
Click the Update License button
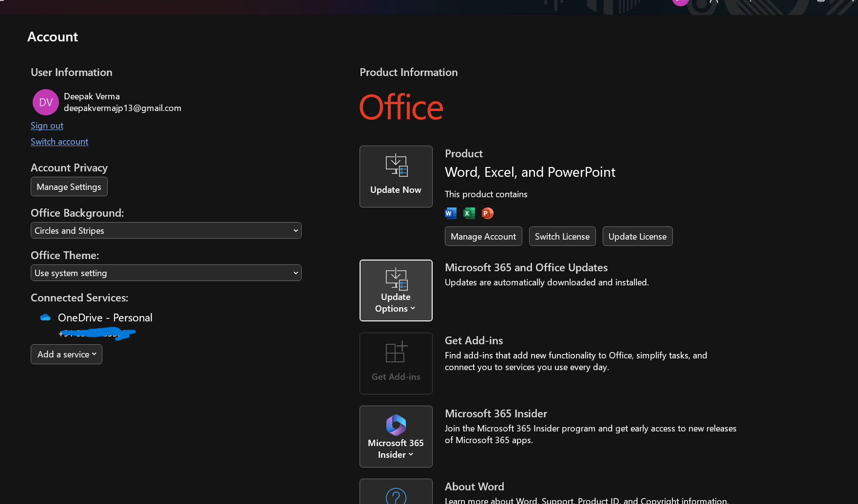click(x=637, y=236)
